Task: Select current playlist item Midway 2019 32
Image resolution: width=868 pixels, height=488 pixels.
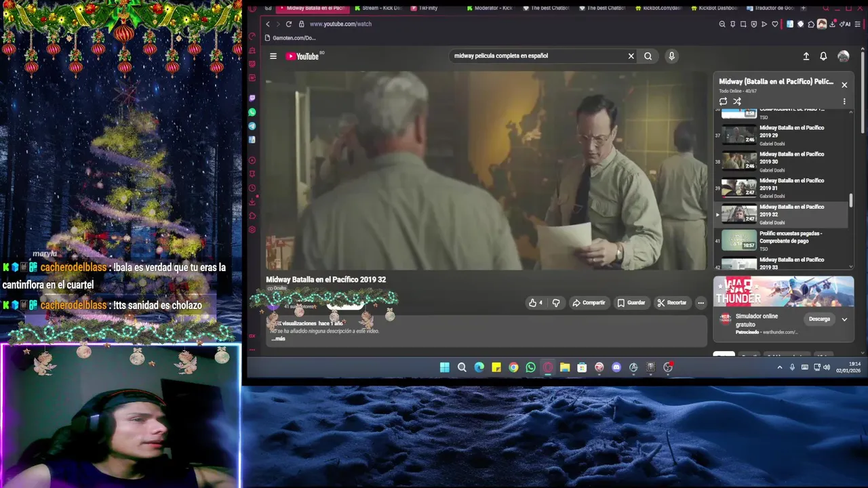Action: [x=780, y=214]
